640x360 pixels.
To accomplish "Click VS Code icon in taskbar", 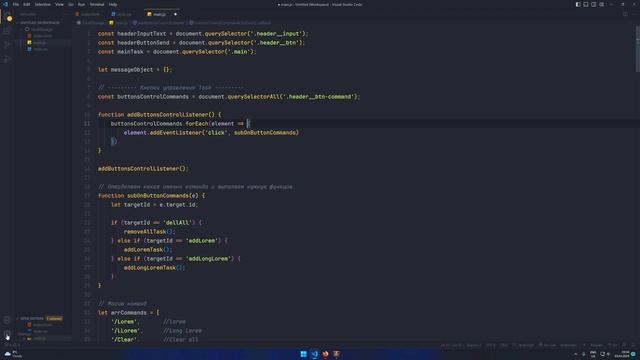I will coord(315,354).
